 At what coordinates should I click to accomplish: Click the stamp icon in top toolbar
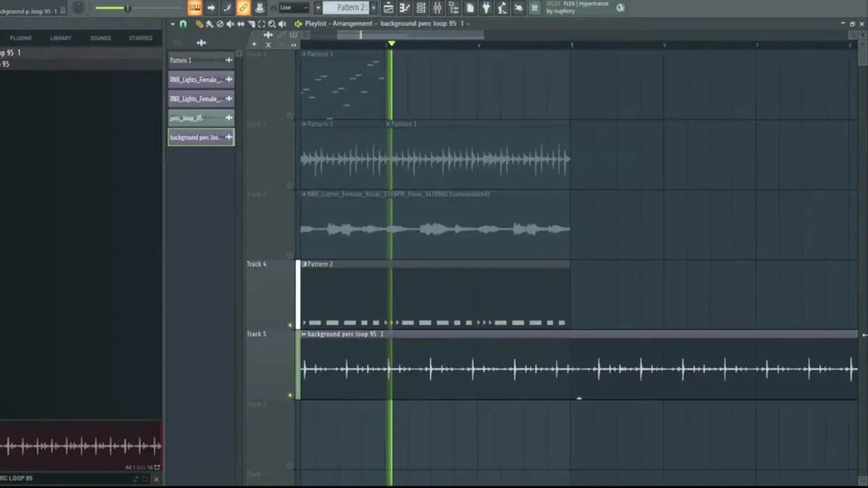click(x=260, y=7)
